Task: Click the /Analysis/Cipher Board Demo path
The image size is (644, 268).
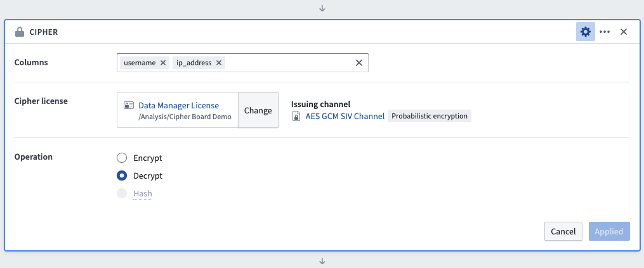Action: click(185, 117)
